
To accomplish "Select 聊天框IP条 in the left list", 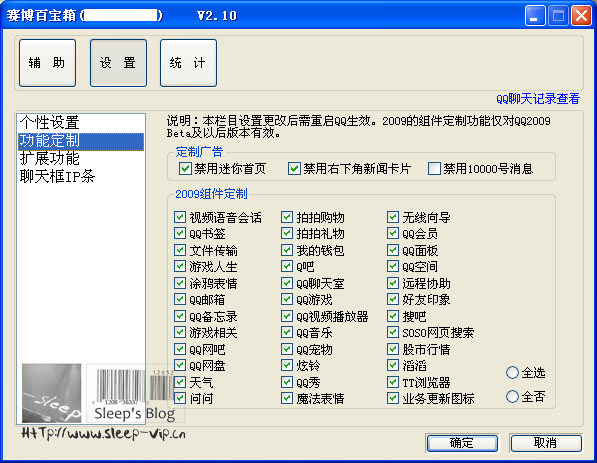I will [x=81, y=176].
